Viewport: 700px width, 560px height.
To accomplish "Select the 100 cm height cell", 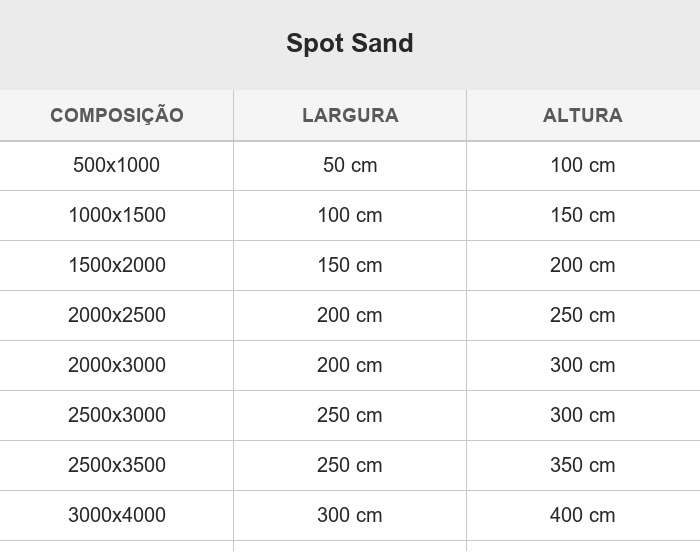I will pos(583,166).
